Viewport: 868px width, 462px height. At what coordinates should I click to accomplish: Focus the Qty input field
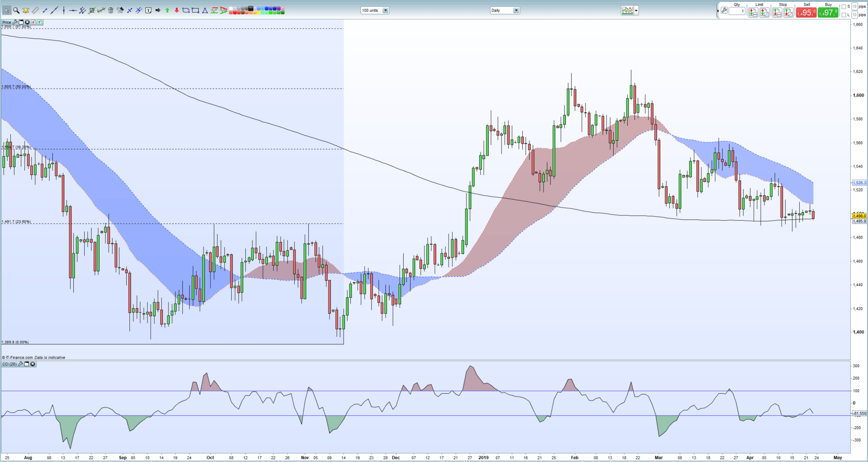[x=737, y=11]
